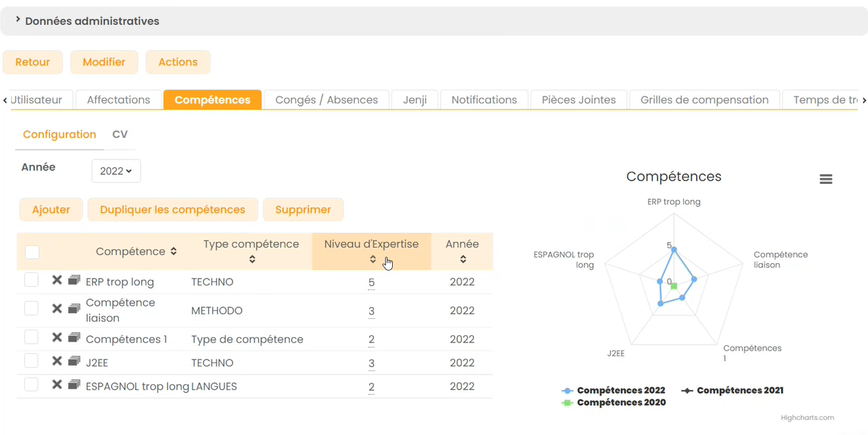Duplicate the Compétence liaison row
This screenshot has height=435, width=868.
(x=74, y=308)
